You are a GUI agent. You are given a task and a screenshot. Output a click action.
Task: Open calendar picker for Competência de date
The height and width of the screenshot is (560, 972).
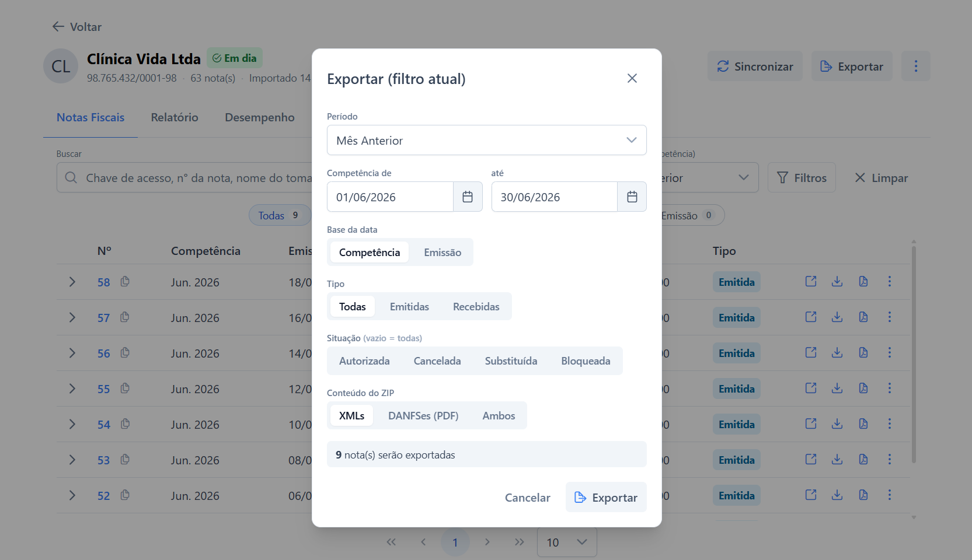[x=468, y=197]
